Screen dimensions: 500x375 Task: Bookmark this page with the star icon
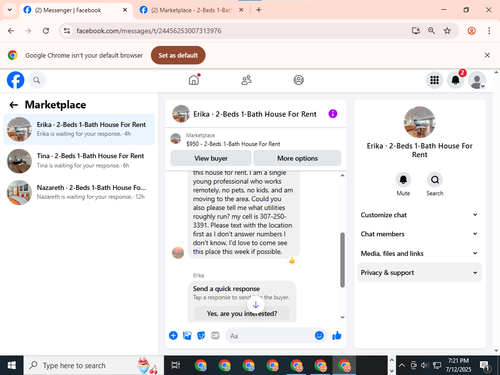pyautogui.click(x=447, y=31)
